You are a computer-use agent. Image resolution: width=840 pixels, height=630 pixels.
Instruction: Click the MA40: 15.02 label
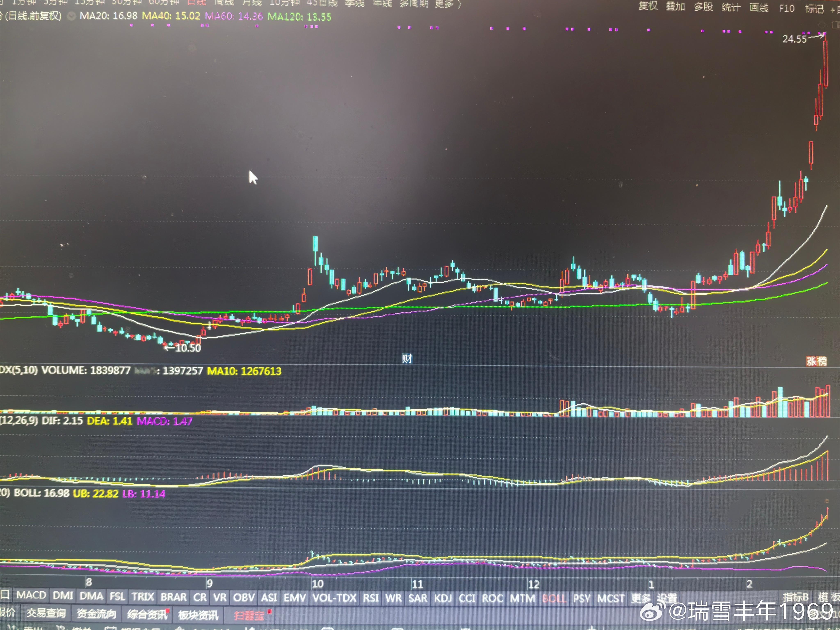pyautogui.click(x=171, y=16)
